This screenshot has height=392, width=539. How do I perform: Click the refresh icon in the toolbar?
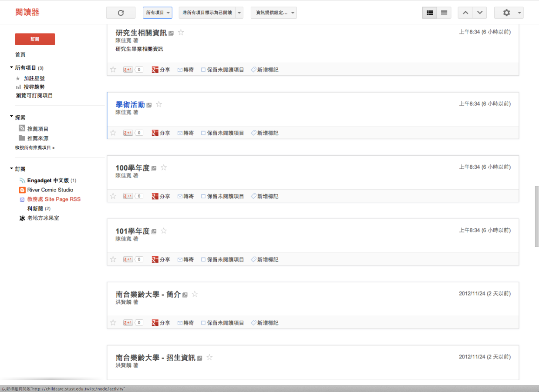pyautogui.click(x=121, y=13)
